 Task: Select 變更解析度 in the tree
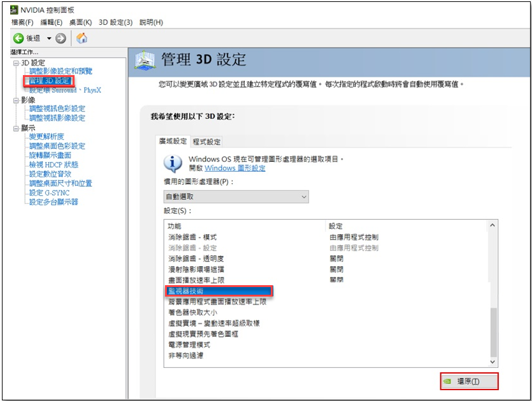coord(47,137)
